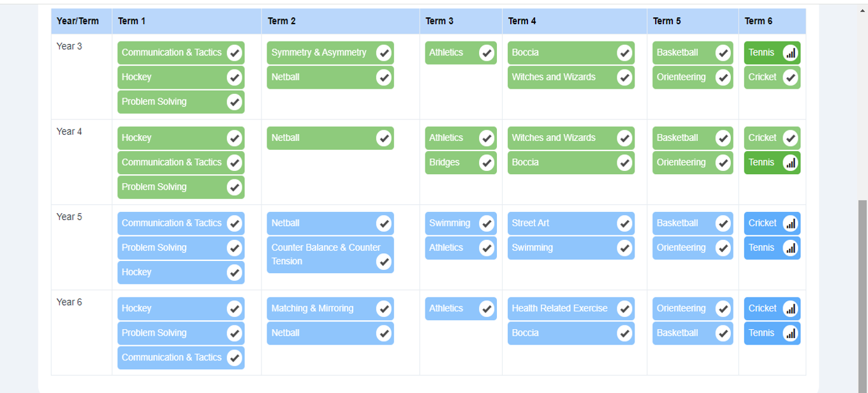Click progress bars icon on Year 3 Tennis
The image size is (868, 393).
point(790,53)
